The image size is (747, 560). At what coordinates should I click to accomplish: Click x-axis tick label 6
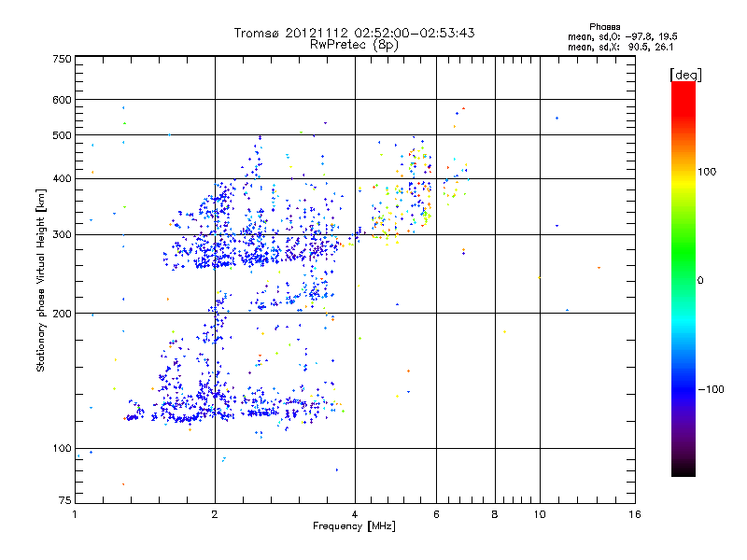[x=436, y=514]
